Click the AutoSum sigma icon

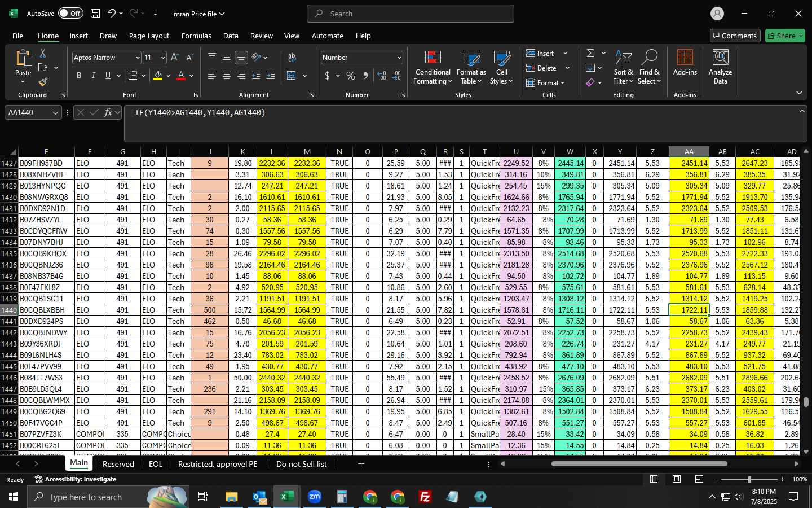coord(590,53)
